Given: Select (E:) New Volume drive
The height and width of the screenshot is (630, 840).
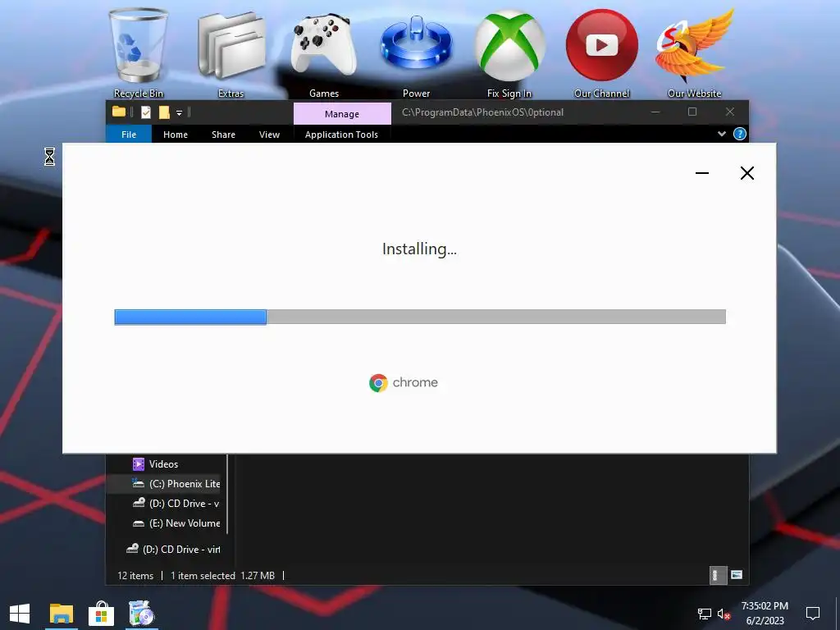Looking at the screenshot, I should coord(177,523).
